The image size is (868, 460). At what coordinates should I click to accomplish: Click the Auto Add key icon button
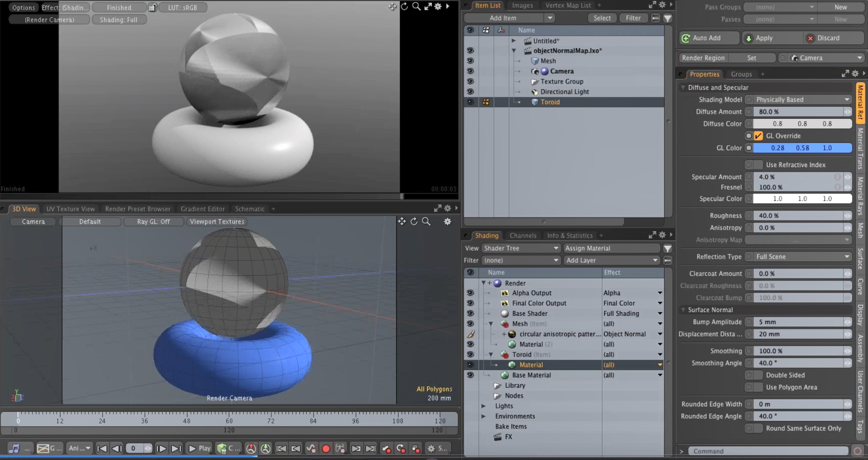[x=708, y=38]
